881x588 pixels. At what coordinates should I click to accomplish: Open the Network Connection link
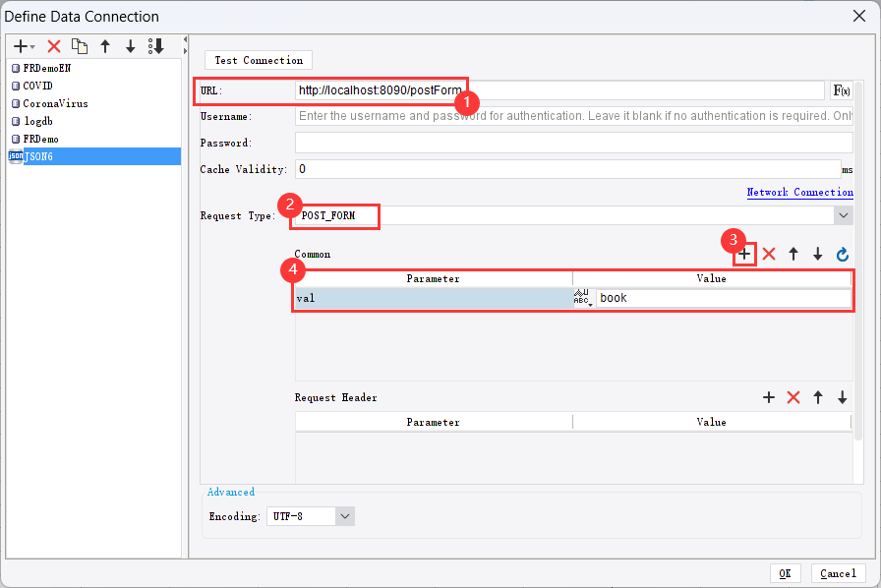[x=799, y=192]
